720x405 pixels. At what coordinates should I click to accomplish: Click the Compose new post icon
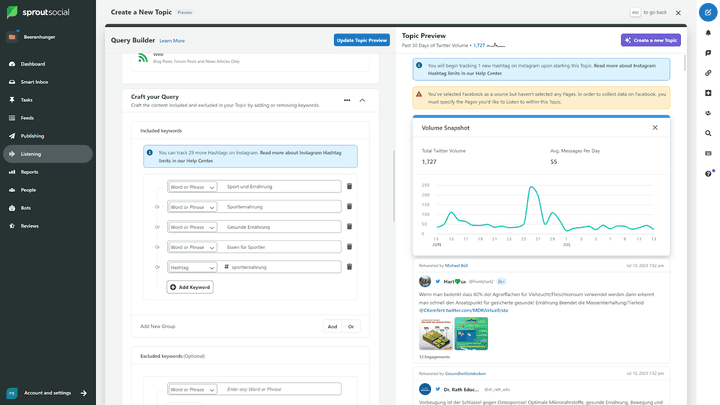click(x=708, y=12)
